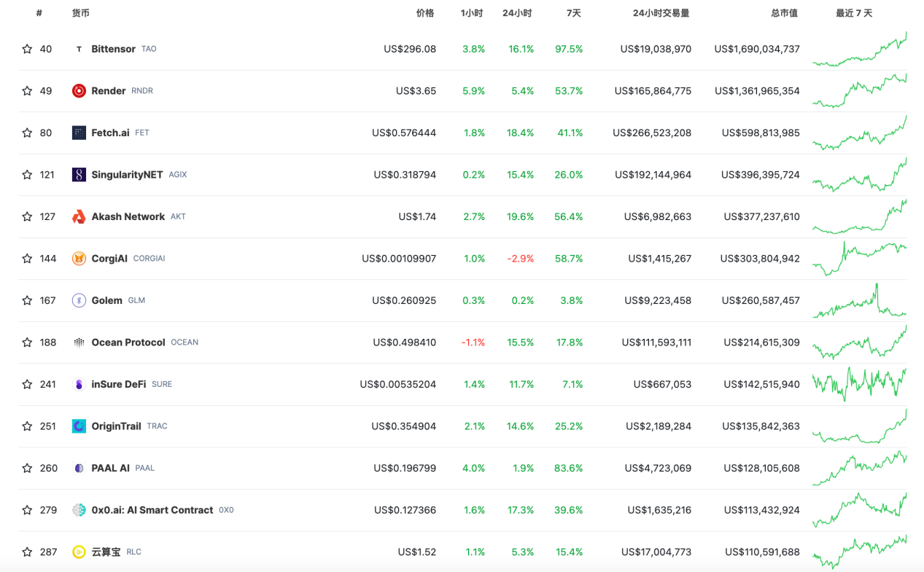This screenshot has width=924, height=572.
Task: Click the Golem 7-day sparkline chart
Action: 859,301
